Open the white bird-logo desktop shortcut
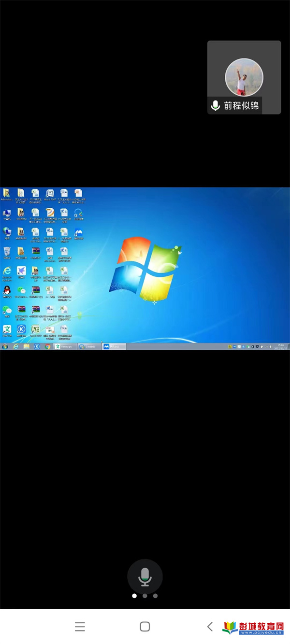Viewport: 290px width, 644px height. tap(21, 272)
